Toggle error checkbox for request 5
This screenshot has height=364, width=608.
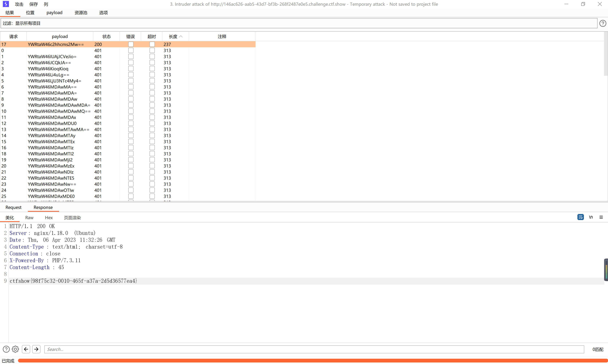[x=131, y=81]
